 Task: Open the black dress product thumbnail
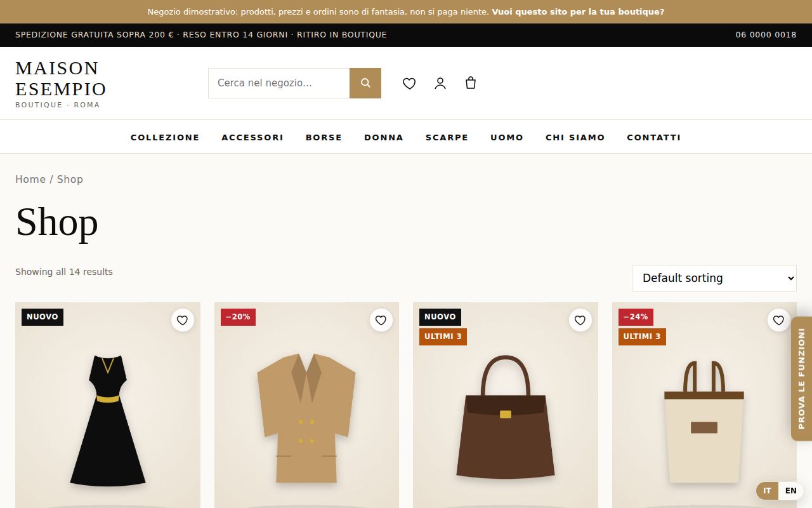click(108, 405)
